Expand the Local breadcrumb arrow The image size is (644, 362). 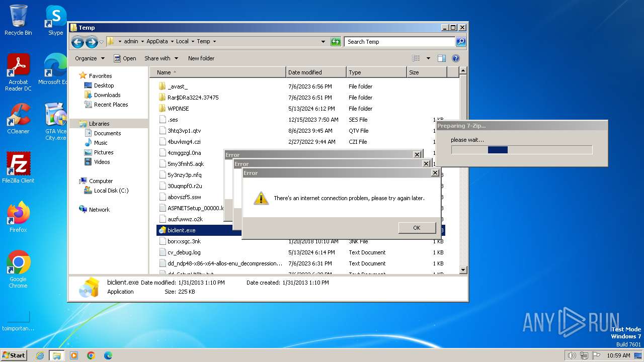click(192, 41)
